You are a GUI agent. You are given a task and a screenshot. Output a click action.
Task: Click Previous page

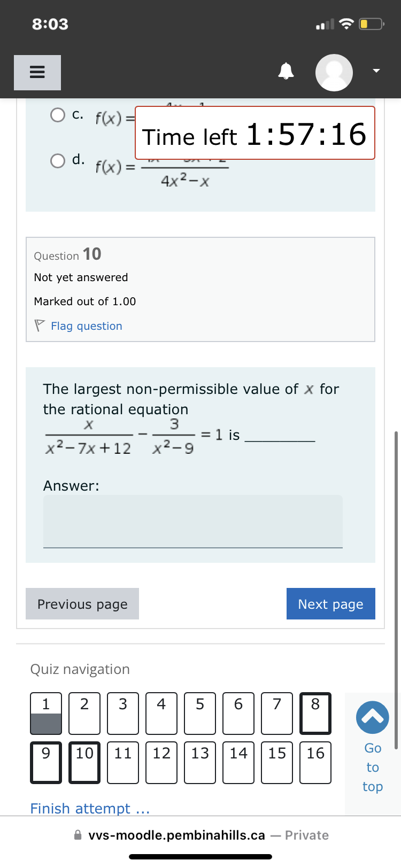coord(82,603)
